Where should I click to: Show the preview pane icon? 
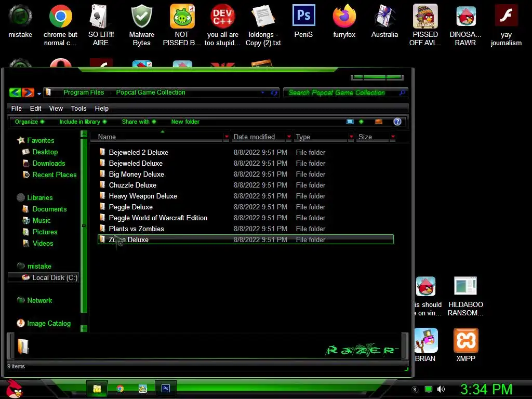(379, 122)
